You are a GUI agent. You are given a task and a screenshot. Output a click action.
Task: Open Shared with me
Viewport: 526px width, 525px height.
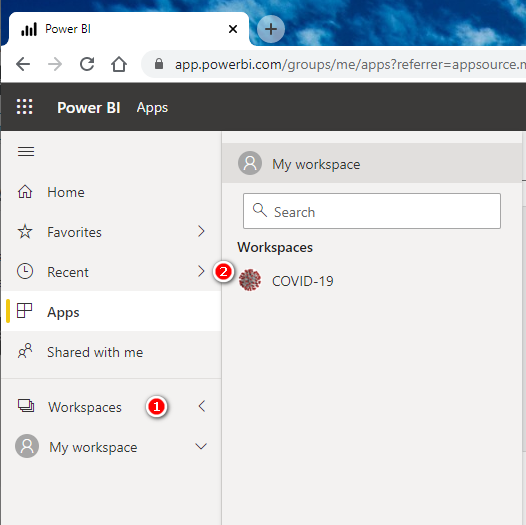(111, 352)
